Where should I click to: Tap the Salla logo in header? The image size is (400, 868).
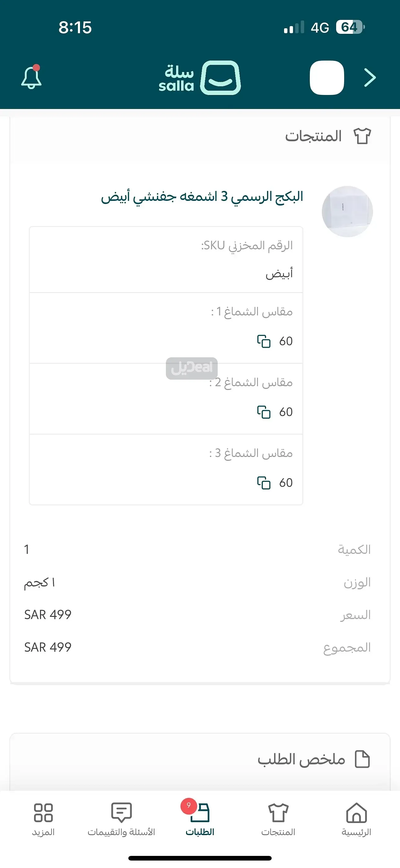pyautogui.click(x=199, y=78)
